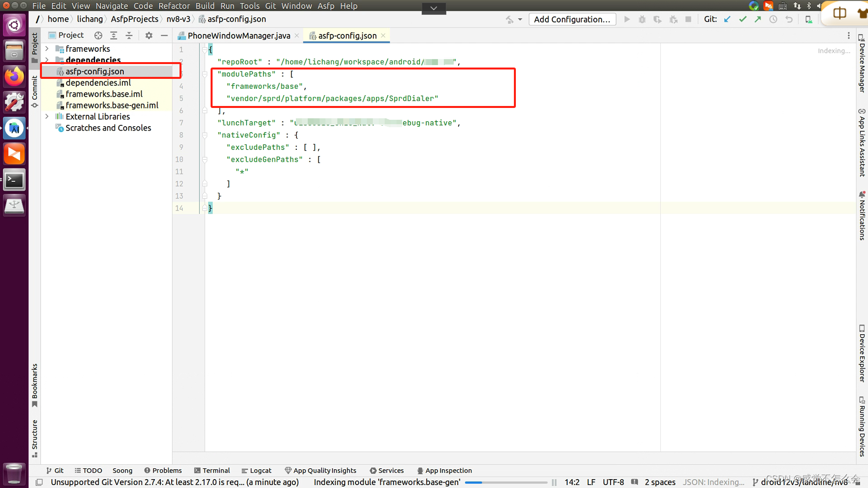Push changes to Git remote
The width and height of the screenshot is (868, 488).
click(x=758, y=19)
